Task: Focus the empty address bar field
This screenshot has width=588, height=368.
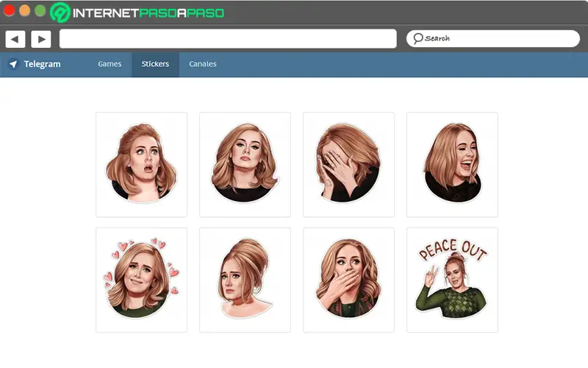Action: (228, 39)
